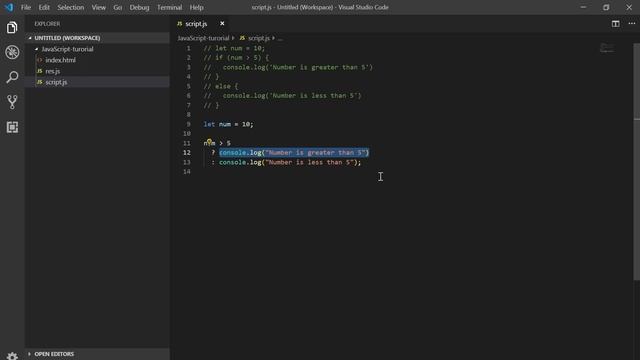Click commented line '// let num = 10;'
This screenshot has height=360, width=640.
click(x=234, y=48)
